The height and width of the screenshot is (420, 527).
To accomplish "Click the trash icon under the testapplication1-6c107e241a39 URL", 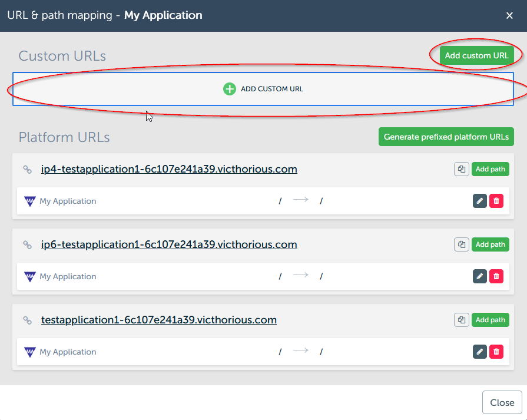I will 496,352.
